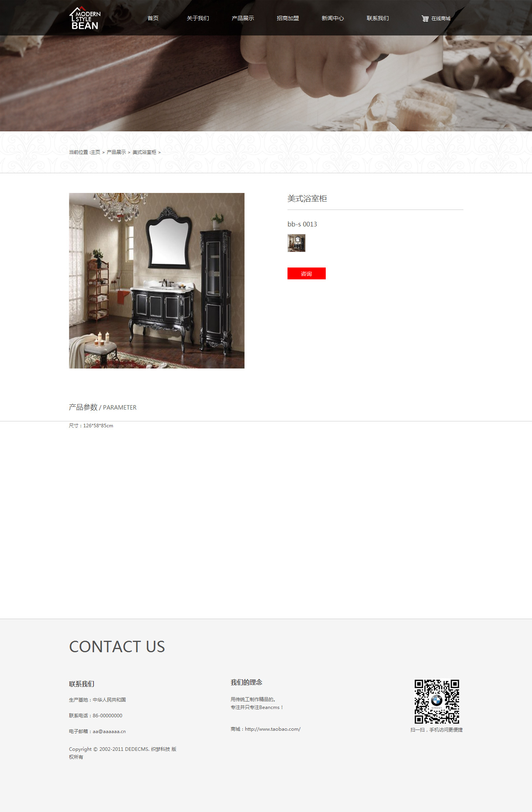Click the 美式浴室柜 product title
The image size is (532, 812).
tap(307, 198)
